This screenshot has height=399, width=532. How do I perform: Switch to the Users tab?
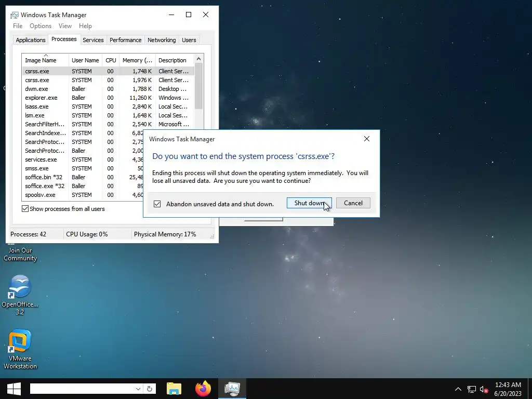[189, 40]
